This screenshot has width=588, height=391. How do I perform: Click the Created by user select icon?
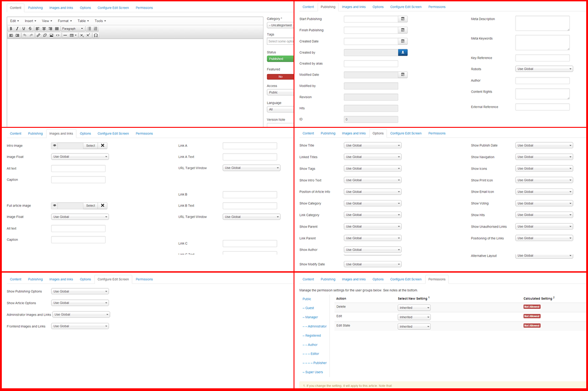[x=403, y=52]
